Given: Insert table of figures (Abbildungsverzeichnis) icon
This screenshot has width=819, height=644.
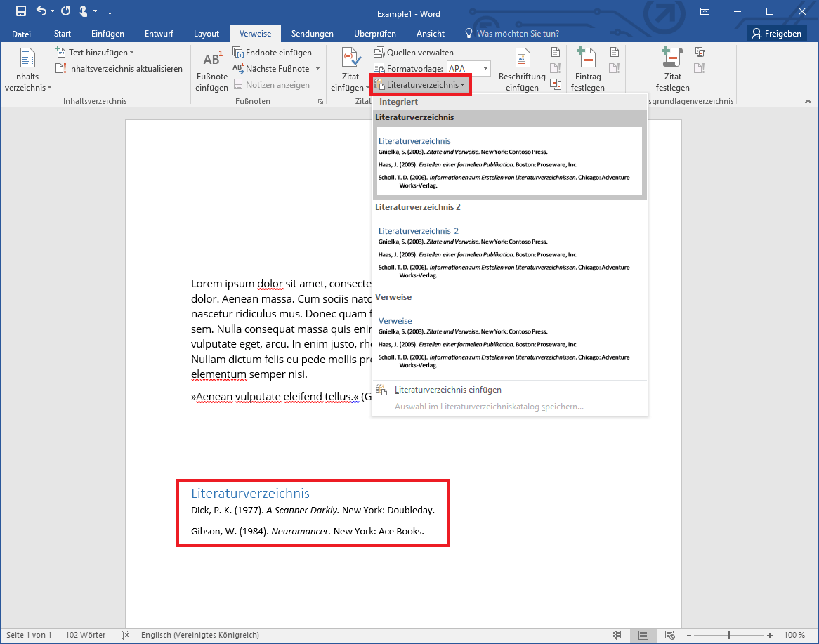Looking at the screenshot, I should pos(556,52).
